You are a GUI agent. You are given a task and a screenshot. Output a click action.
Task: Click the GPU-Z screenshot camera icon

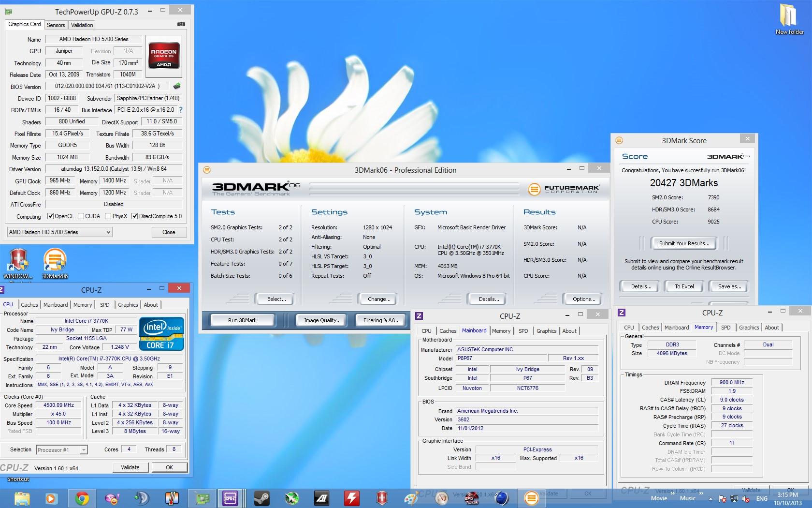coord(181,24)
